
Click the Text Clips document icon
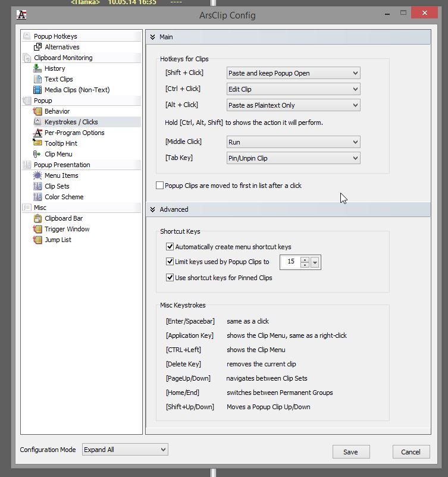tap(37, 79)
